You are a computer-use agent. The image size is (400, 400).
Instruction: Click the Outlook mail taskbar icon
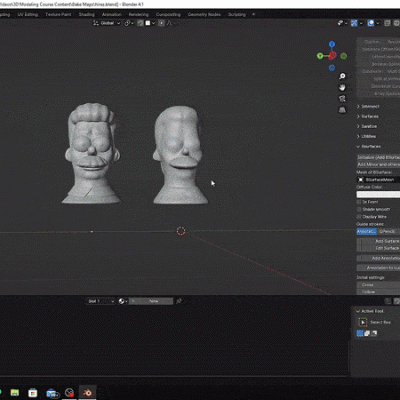tap(52, 393)
